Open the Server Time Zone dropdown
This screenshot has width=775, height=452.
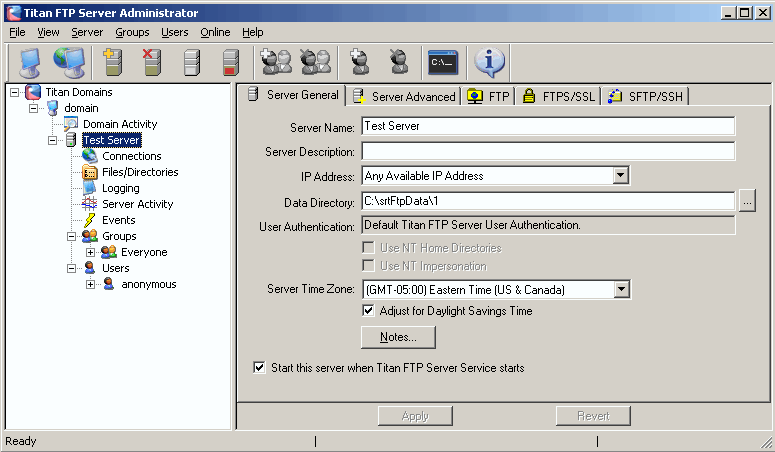pyautogui.click(x=621, y=289)
